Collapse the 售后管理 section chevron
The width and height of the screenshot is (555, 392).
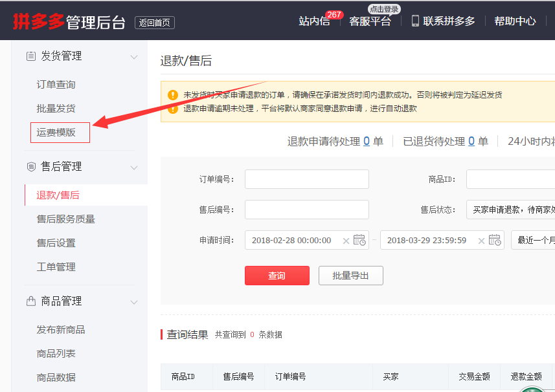[134, 168]
